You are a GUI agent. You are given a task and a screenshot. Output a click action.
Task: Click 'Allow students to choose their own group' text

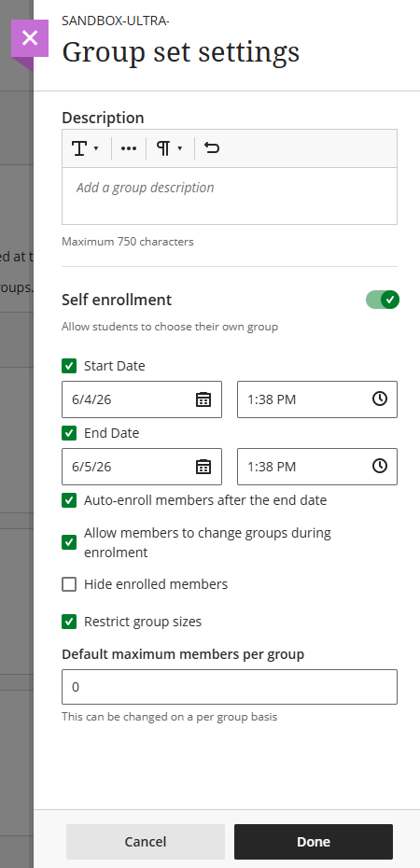pyautogui.click(x=170, y=327)
